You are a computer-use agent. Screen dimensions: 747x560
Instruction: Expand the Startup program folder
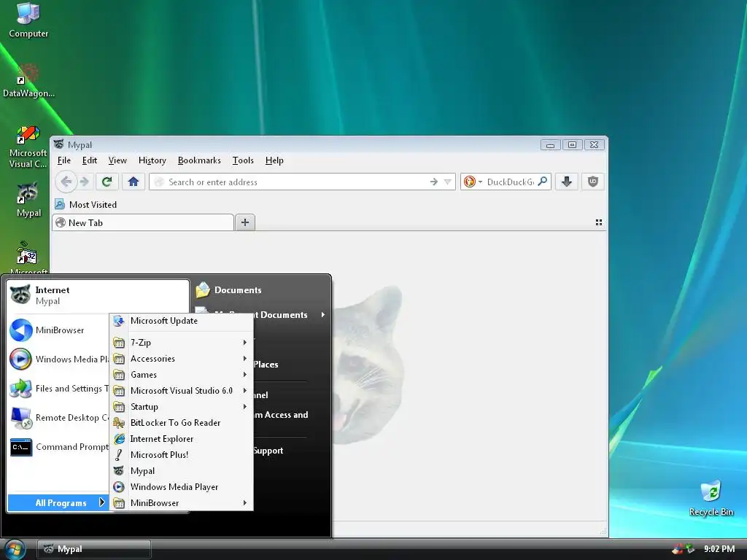(x=182, y=407)
